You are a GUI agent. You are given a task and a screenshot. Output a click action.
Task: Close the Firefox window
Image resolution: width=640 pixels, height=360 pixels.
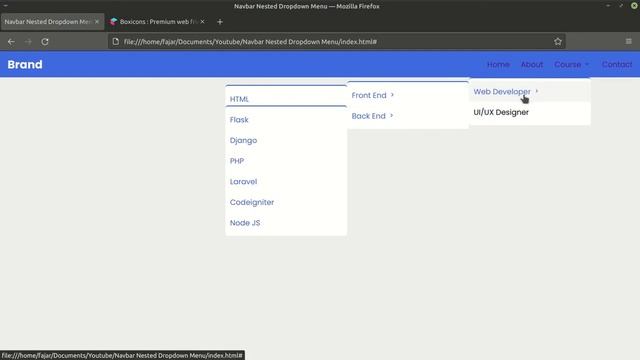pyautogui.click(x=634, y=6)
